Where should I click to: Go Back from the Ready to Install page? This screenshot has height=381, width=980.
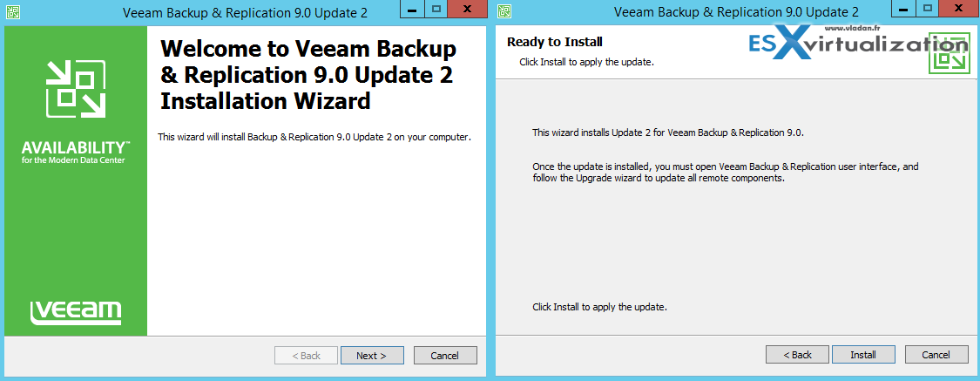pyautogui.click(x=797, y=355)
